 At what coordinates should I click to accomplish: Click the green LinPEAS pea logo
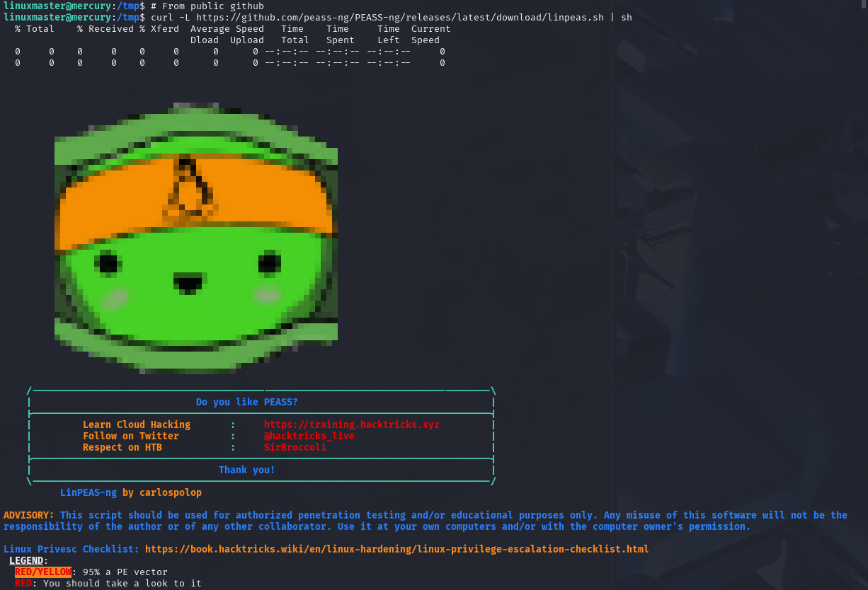[196, 238]
